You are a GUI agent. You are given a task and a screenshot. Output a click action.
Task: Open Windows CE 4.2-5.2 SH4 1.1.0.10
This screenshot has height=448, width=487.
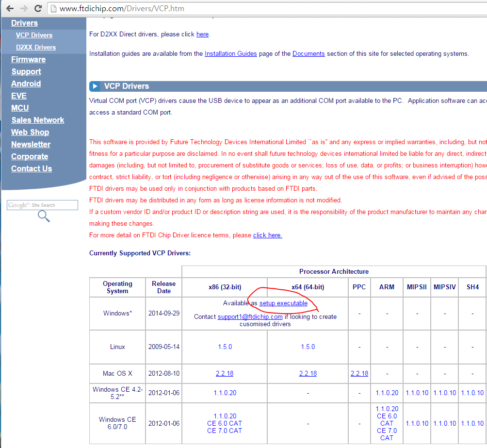click(472, 393)
